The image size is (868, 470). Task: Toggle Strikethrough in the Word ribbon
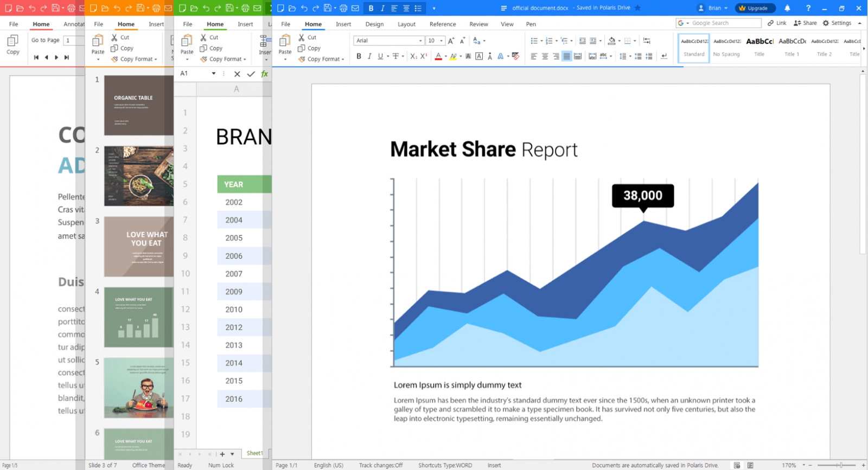pos(396,56)
